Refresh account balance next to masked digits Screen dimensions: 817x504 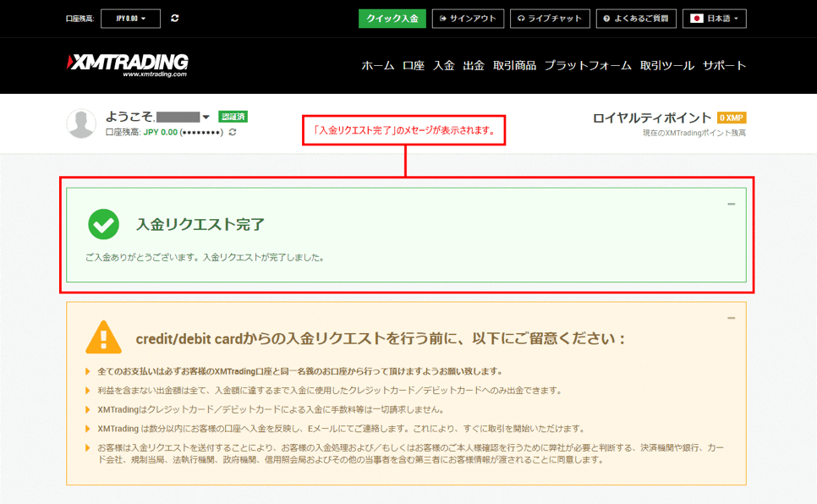pyautogui.click(x=233, y=133)
